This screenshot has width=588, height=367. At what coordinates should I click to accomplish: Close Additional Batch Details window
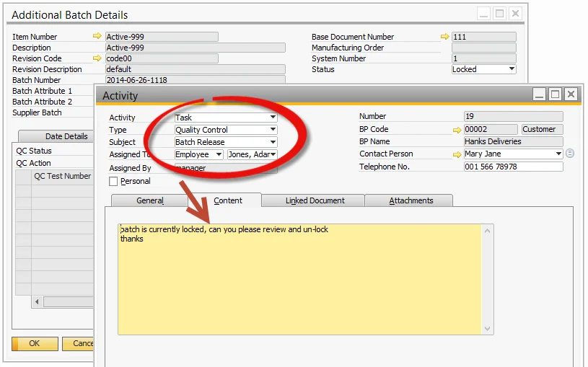point(516,14)
